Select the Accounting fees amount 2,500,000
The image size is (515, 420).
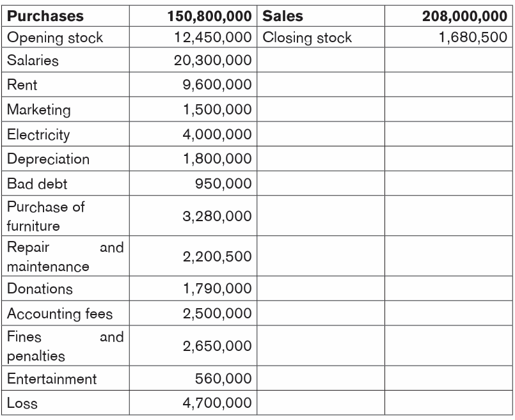pos(217,313)
